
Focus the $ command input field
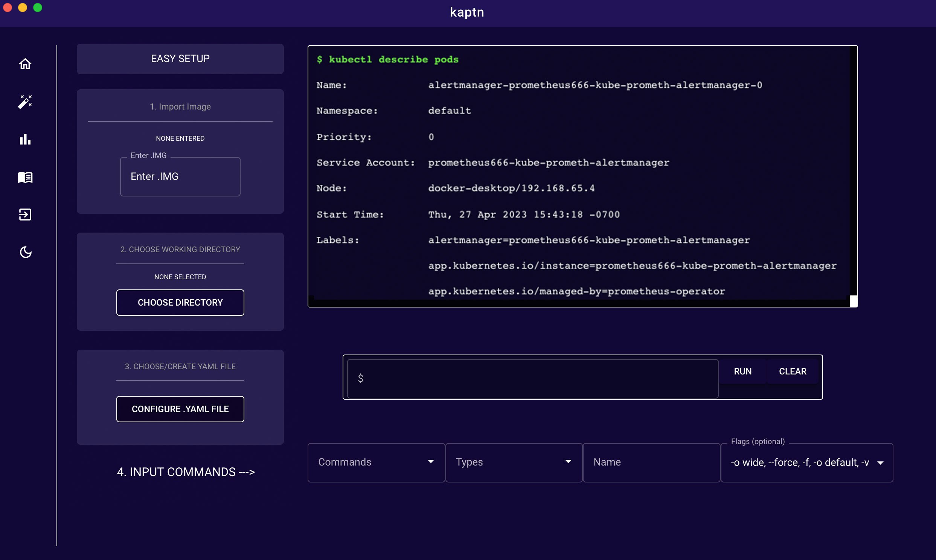532,379
